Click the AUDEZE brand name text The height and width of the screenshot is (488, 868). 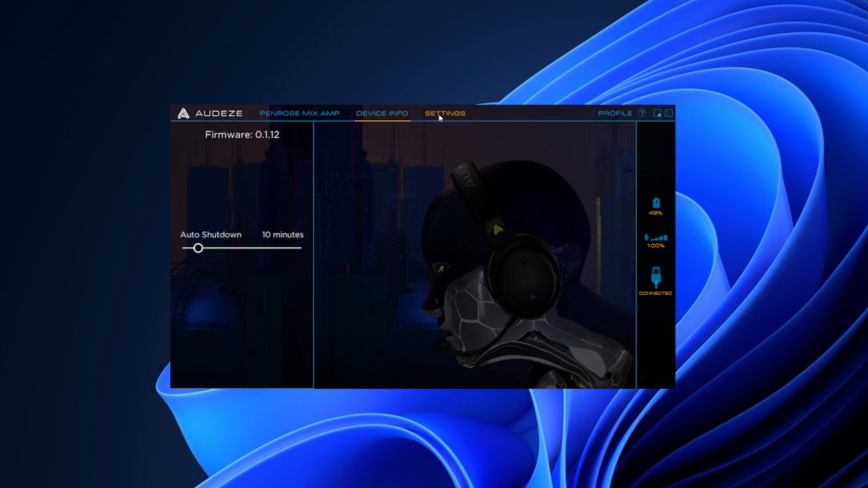pos(219,114)
